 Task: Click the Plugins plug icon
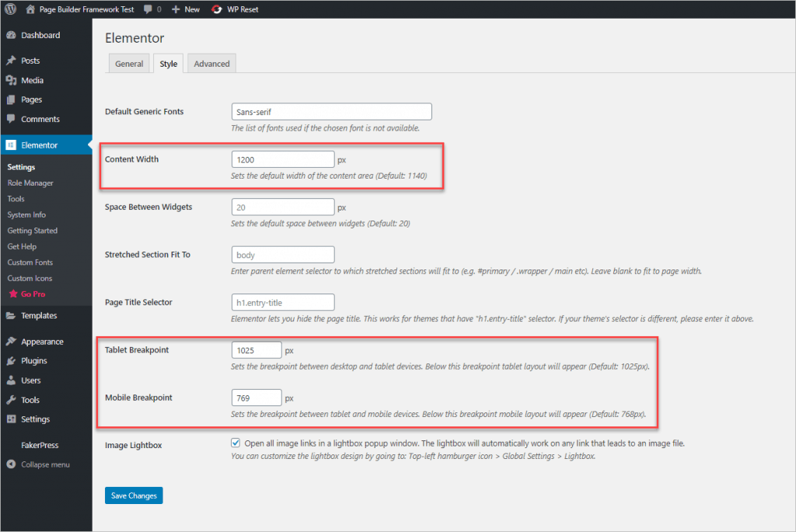11,361
